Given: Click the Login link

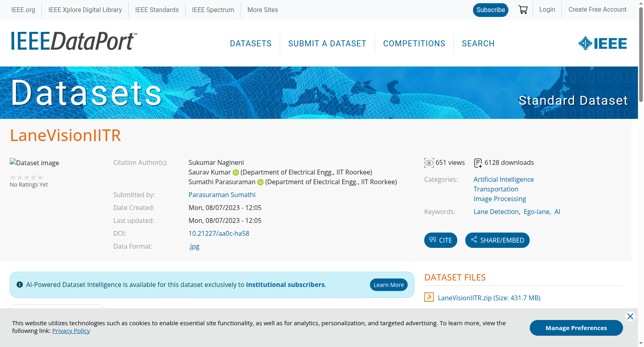Looking at the screenshot, I should click(x=547, y=9).
